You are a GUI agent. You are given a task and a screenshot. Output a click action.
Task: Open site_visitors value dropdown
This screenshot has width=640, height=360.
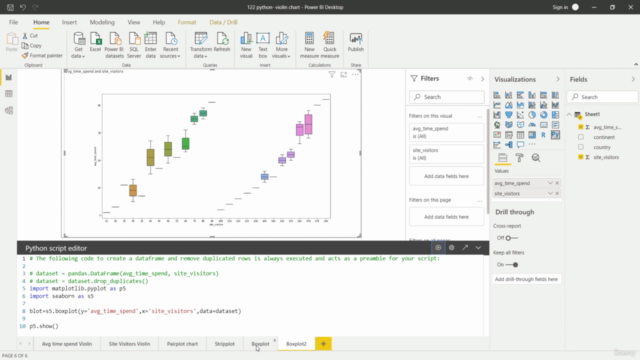550,193
